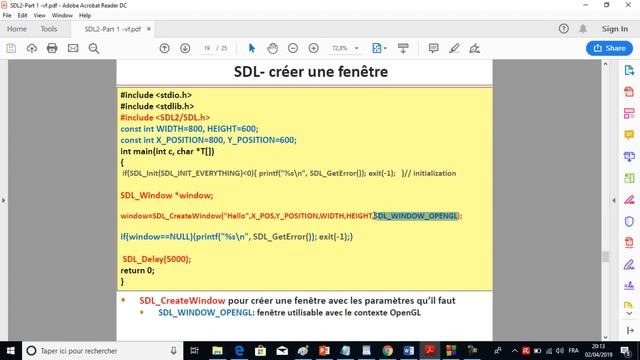640x360 pixels.
Task: Open the Edit menu
Action: (22, 16)
